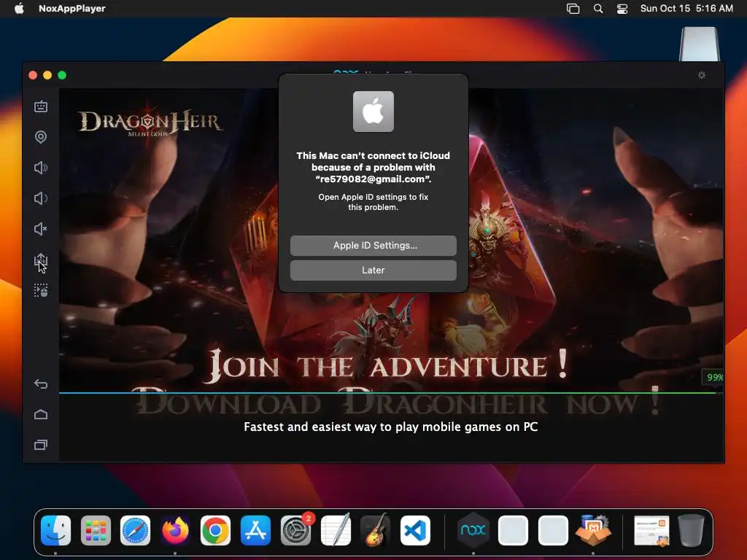
Task: Click the DragonHeir Silent Gods logo
Action: 150,122
